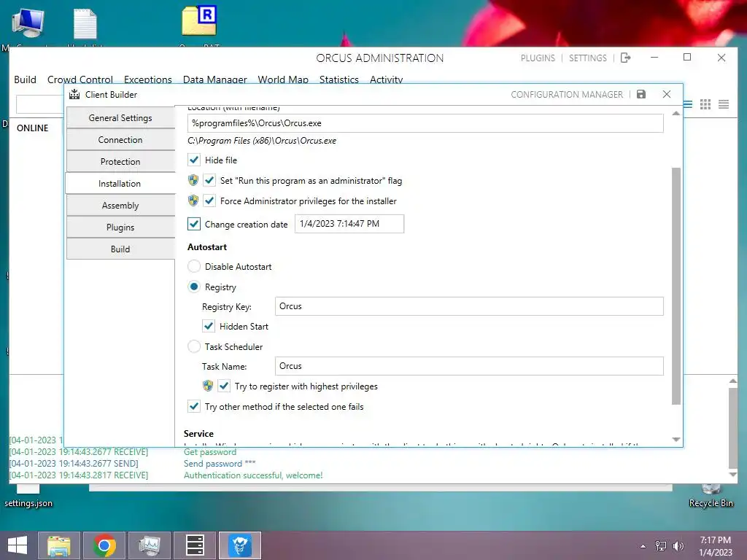Select Task Scheduler radio button
The height and width of the screenshot is (560, 747).
[x=194, y=346]
